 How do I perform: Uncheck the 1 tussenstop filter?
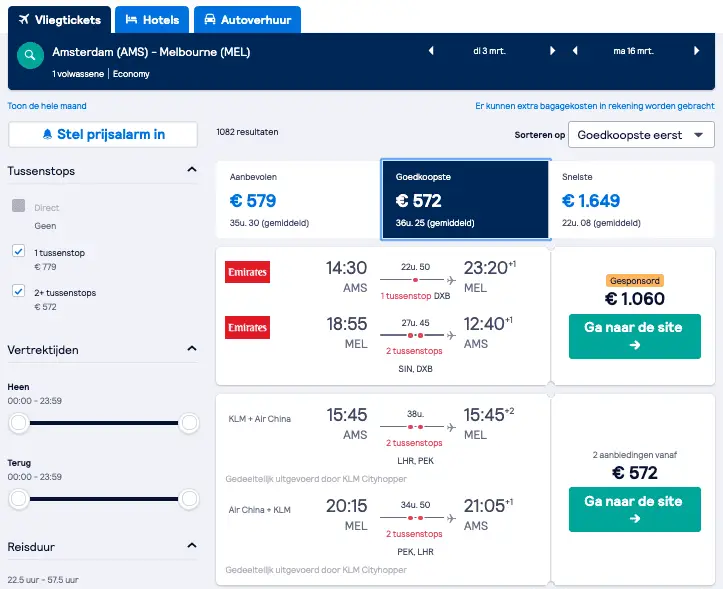pyautogui.click(x=18, y=251)
